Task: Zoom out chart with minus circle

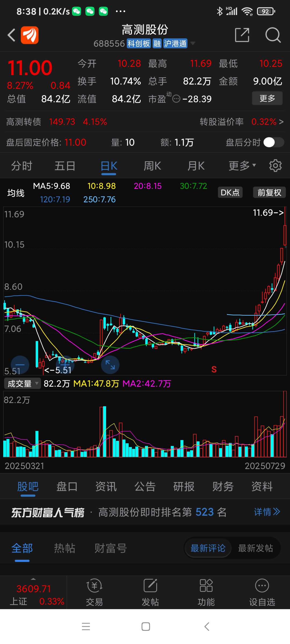Action: point(20,365)
